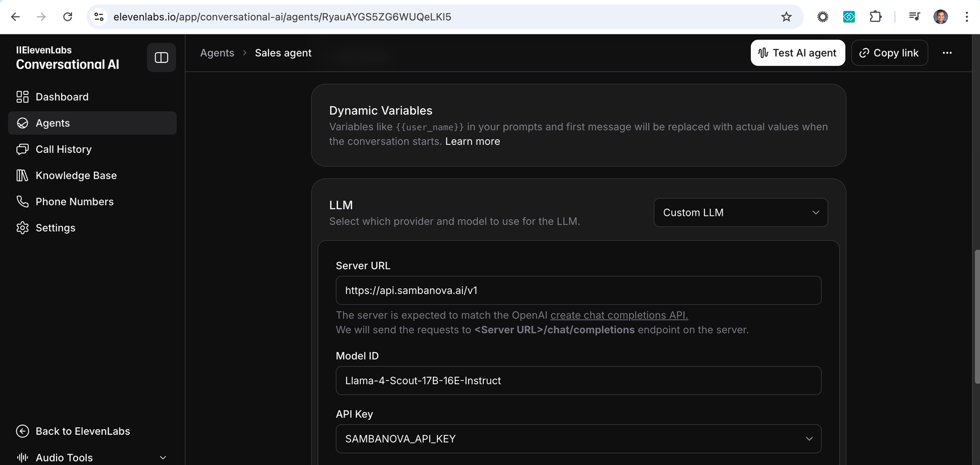
Task: Open the Custom LLM provider dropdown
Action: click(741, 212)
